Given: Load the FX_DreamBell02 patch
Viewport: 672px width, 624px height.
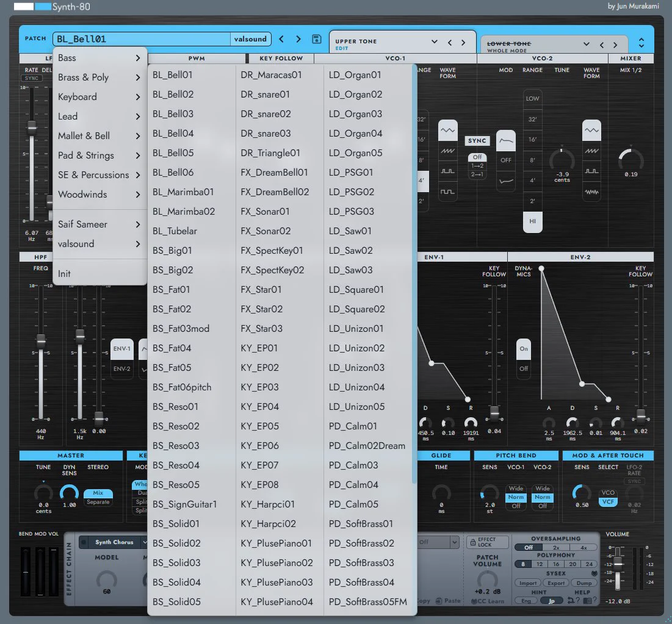Looking at the screenshot, I should coord(280,192).
